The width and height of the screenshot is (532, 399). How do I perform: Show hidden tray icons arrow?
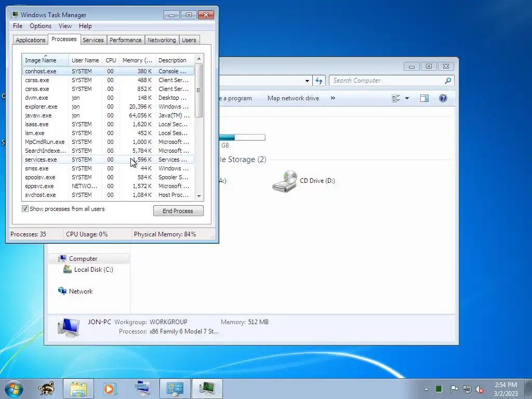tap(426, 389)
